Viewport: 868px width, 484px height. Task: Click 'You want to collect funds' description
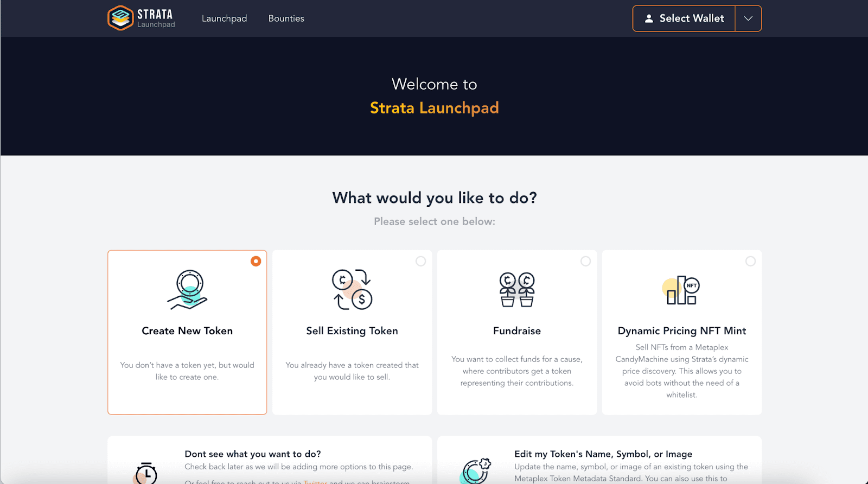[x=517, y=371]
